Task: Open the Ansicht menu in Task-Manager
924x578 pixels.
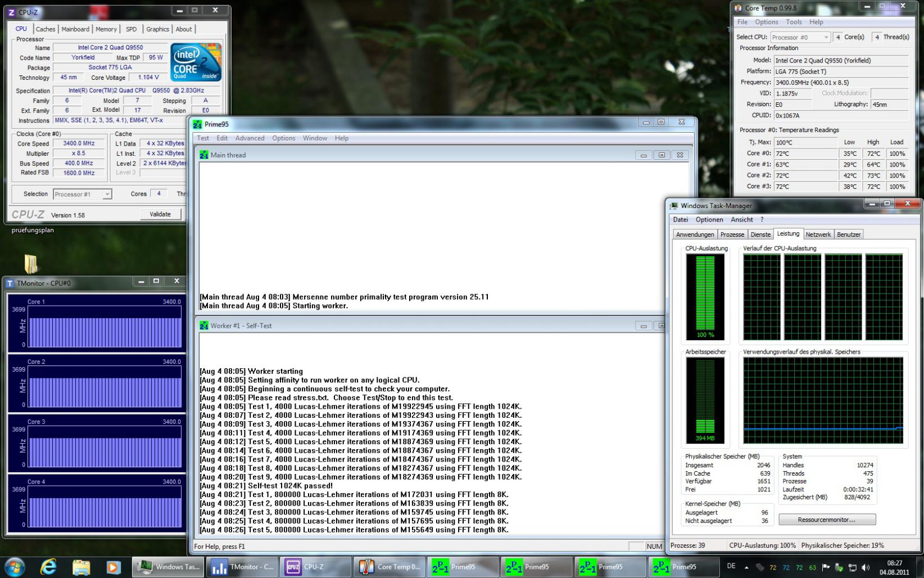Action: click(741, 220)
